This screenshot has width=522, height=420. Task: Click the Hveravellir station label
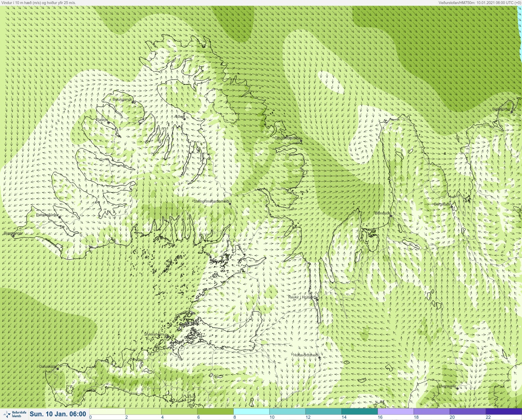(x=447, y=386)
